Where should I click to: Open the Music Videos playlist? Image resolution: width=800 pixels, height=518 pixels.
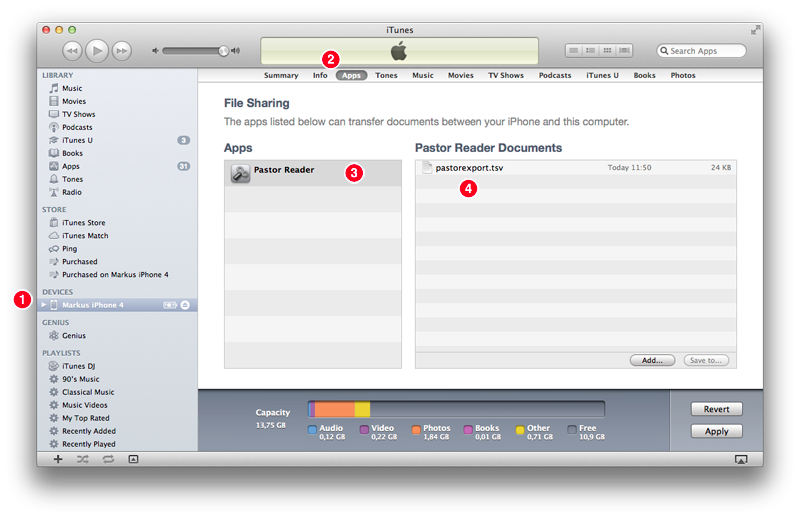[117, 405]
